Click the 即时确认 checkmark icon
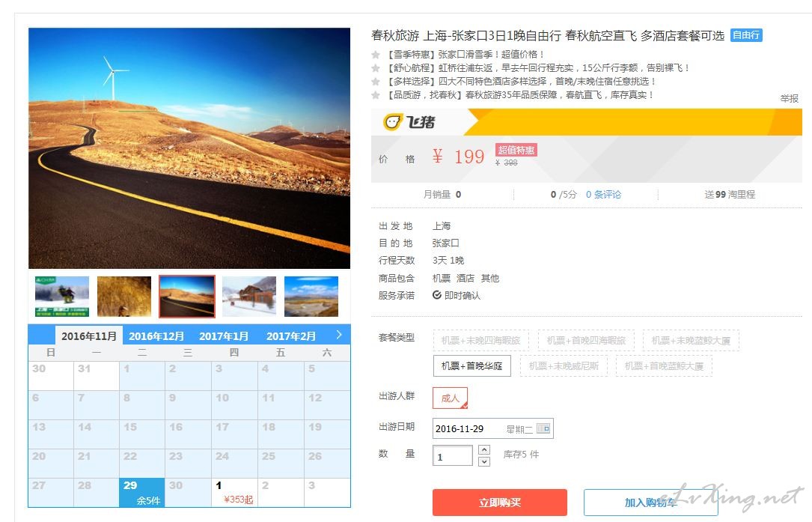 [437, 295]
